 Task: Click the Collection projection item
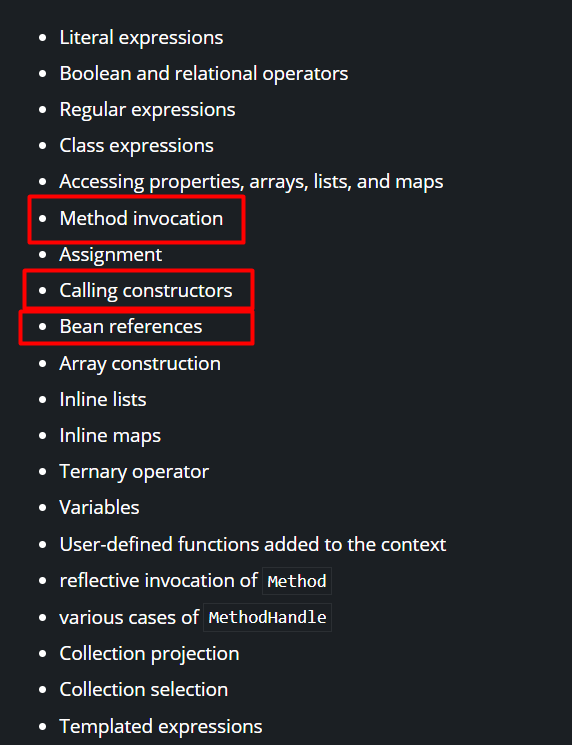coord(149,654)
